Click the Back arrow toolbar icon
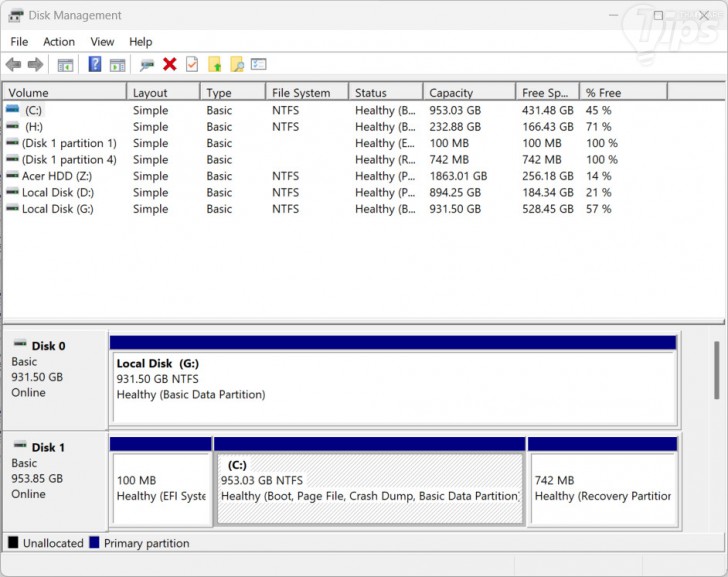The height and width of the screenshot is (577, 728). 13,65
